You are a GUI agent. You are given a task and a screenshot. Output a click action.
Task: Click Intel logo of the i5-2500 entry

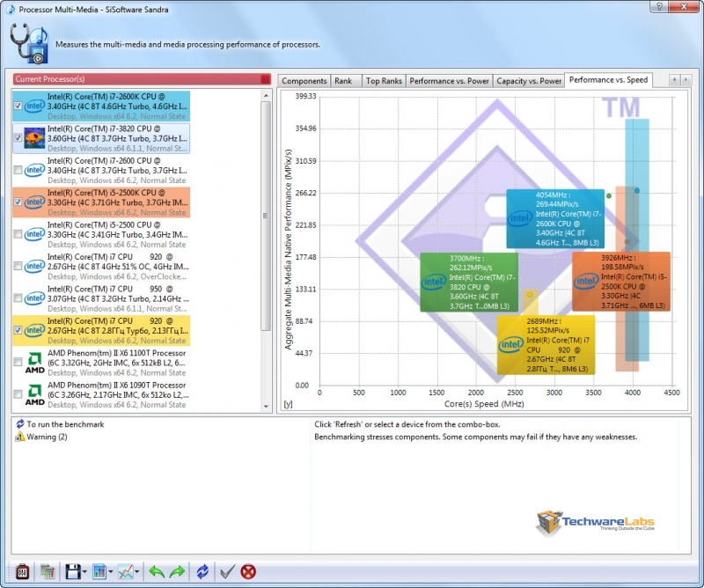(x=34, y=234)
